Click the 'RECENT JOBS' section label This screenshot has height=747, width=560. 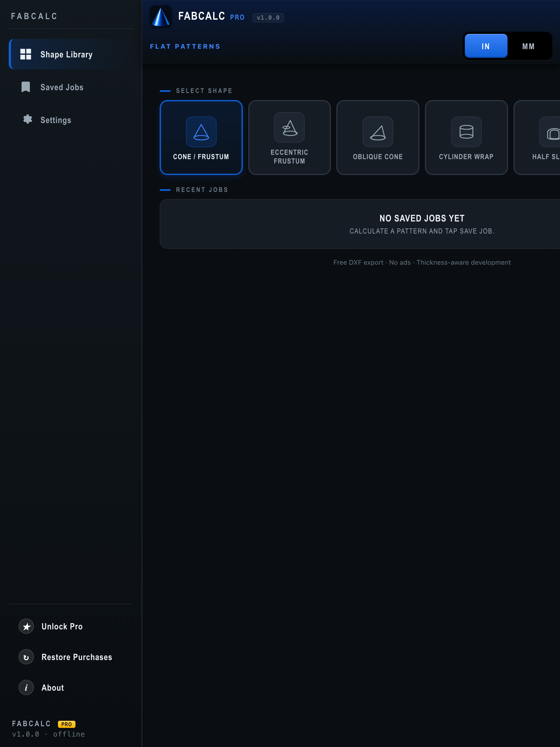[x=202, y=190]
